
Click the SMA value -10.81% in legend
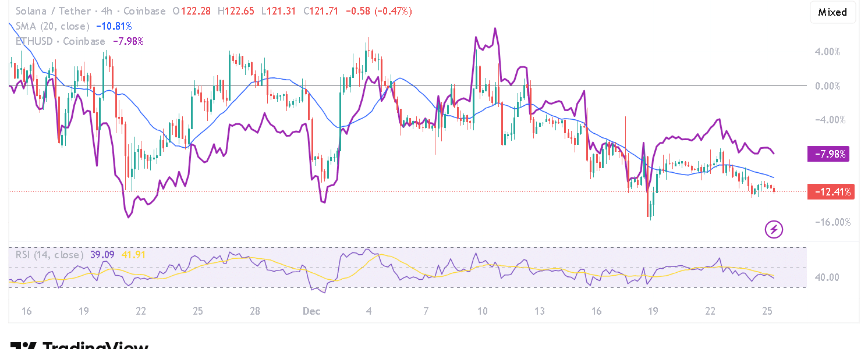(x=114, y=26)
